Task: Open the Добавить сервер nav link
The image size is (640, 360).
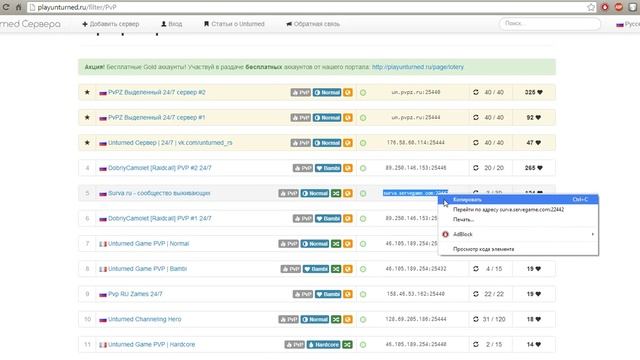Action: coord(111,24)
